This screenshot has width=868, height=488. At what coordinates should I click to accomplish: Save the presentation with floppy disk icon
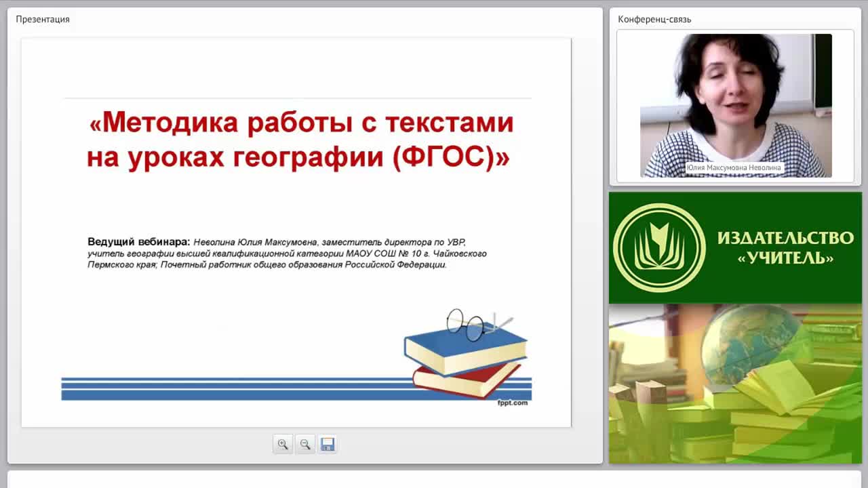point(328,445)
